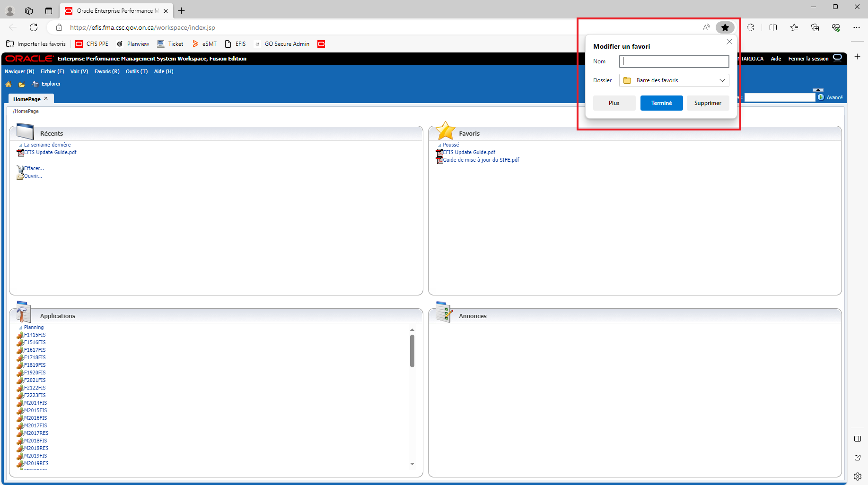868x485 pixels.
Task: Open browser settings gear in sidebar
Action: click(x=857, y=476)
